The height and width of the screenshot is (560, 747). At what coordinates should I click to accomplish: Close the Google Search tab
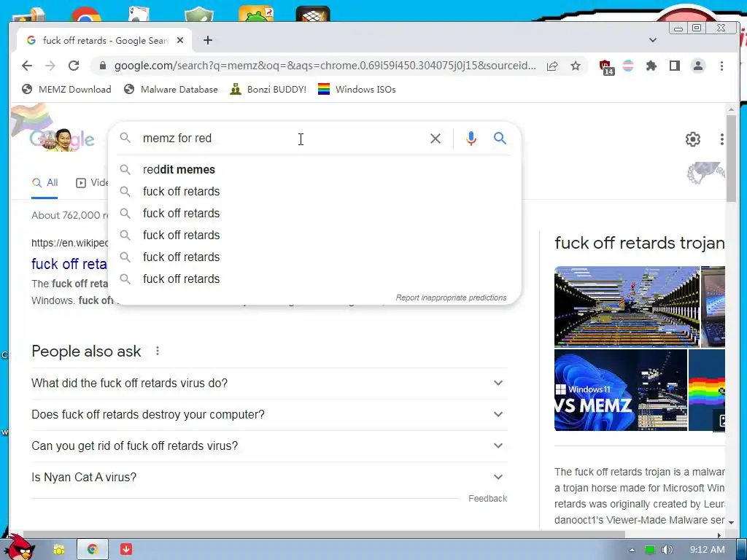(x=180, y=41)
